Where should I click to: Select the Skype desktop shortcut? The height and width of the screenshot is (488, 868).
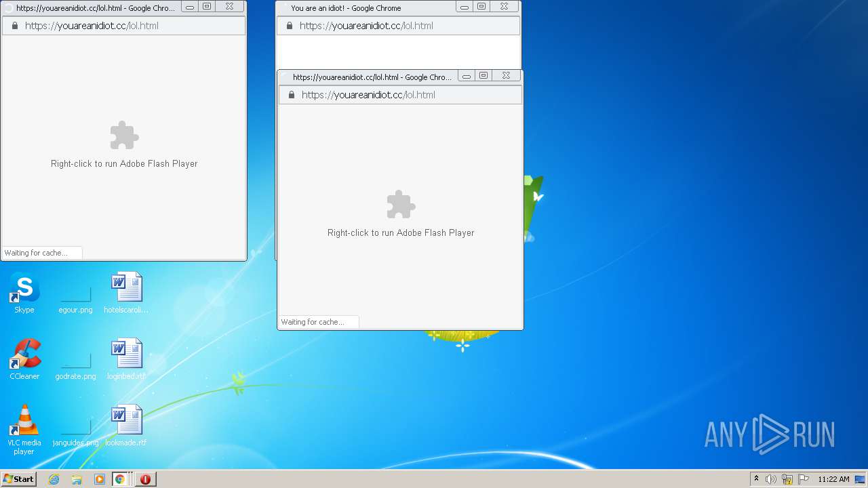(x=24, y=293)
